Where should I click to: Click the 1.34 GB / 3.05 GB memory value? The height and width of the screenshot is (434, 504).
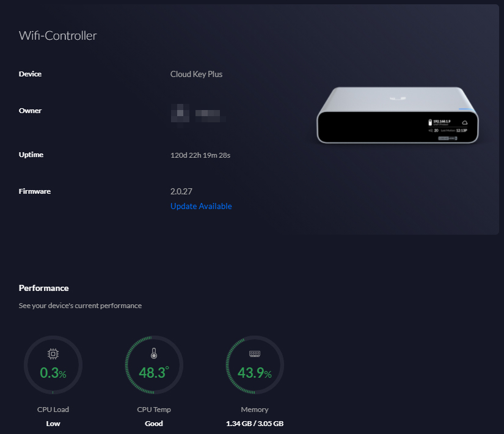[255, 424]
